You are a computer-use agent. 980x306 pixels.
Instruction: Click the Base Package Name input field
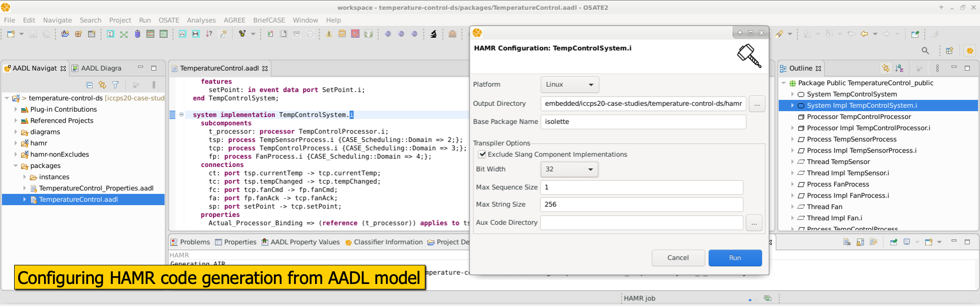pyautogui.click(x=643, y=122)
